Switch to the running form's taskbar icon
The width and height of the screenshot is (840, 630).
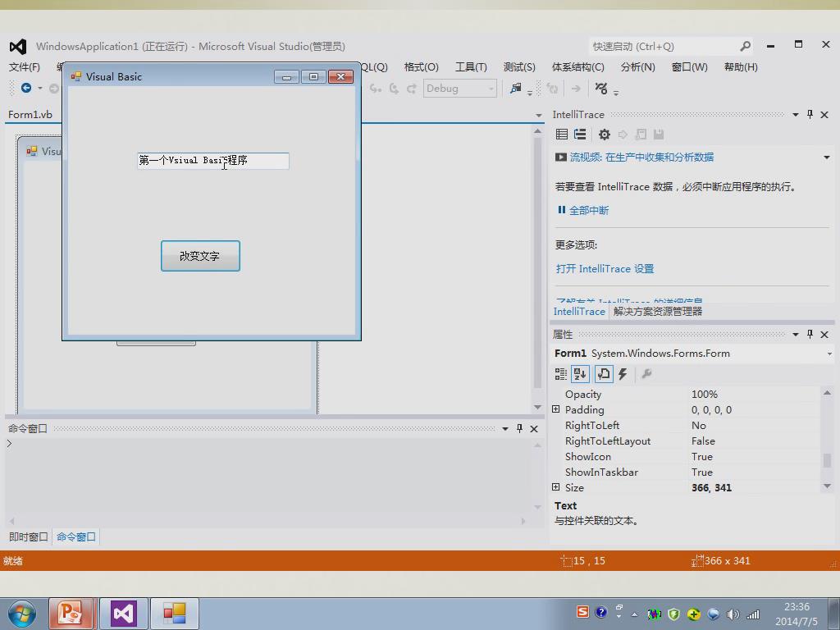[175, 614]
